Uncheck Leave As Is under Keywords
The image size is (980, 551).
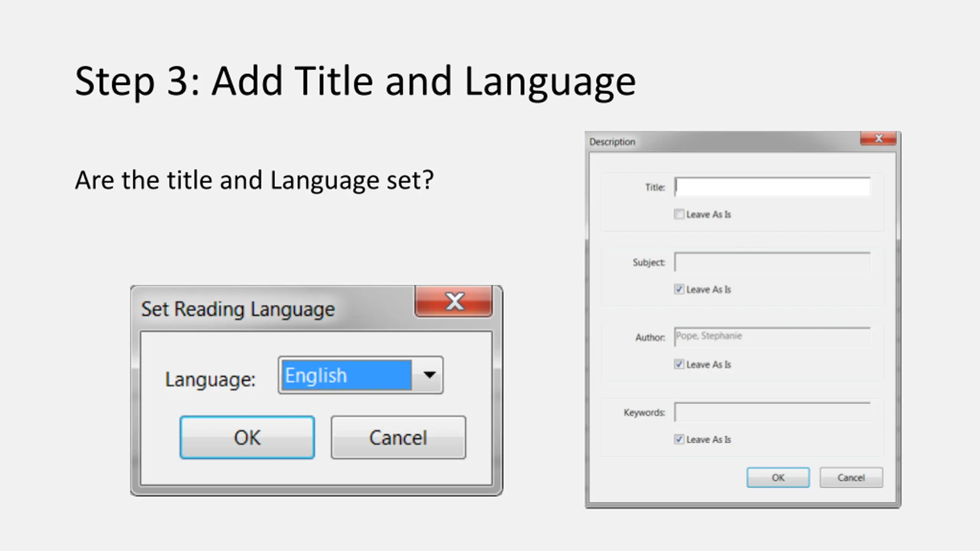679,439
